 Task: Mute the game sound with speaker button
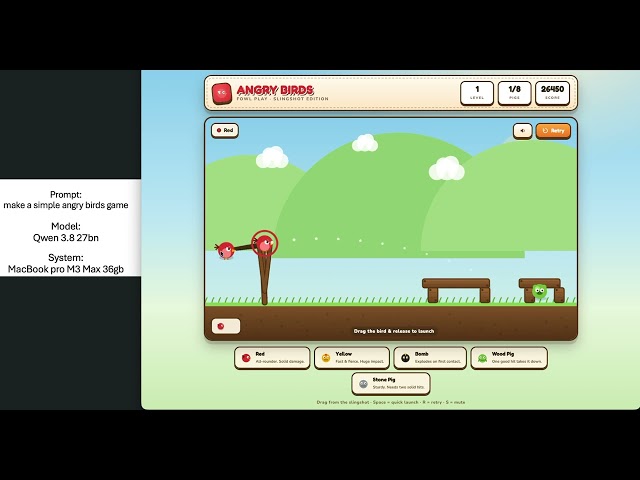[x=522, y=131]
